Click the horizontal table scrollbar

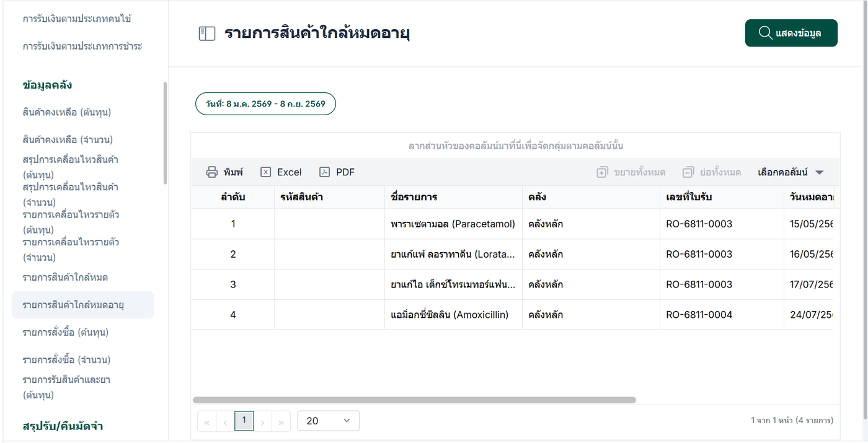[414, 400]
